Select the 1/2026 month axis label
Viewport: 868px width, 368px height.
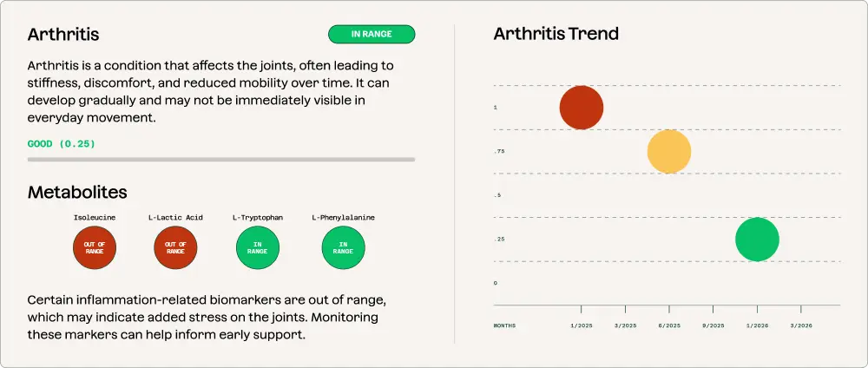(x=757, y=325)
